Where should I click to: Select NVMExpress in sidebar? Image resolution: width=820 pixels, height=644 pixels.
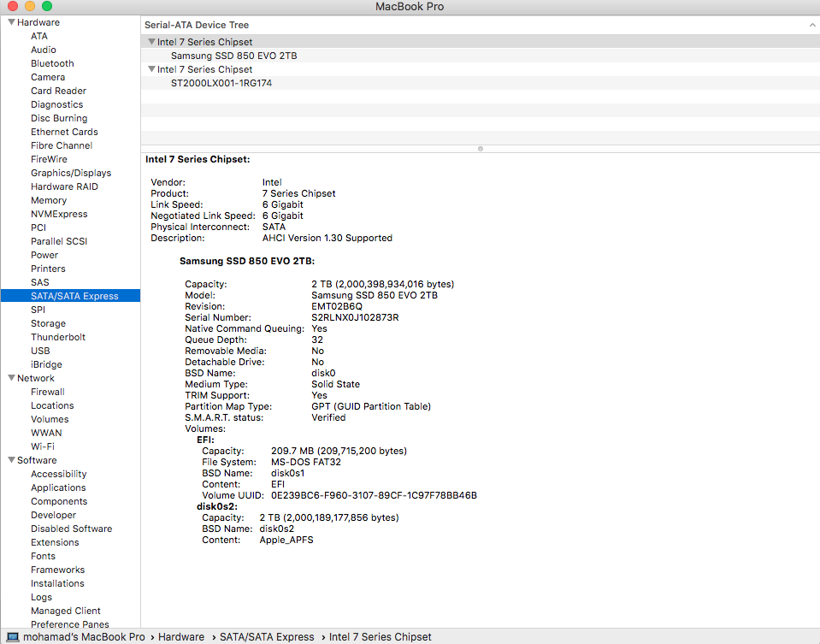[x=59, y=214]
